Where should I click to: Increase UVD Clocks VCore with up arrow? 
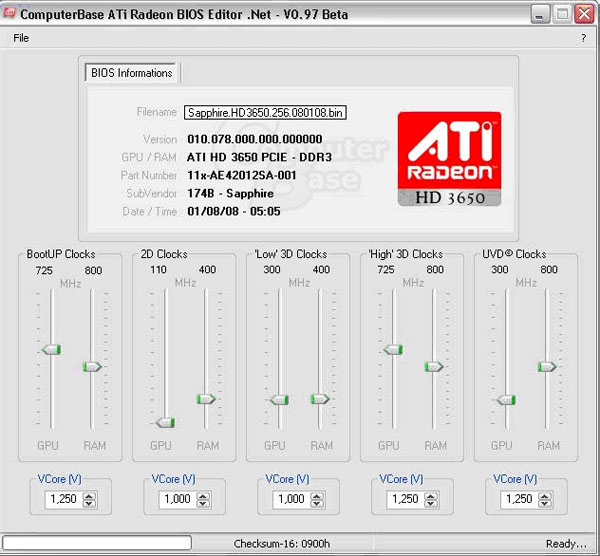click(x=545, y=496)
